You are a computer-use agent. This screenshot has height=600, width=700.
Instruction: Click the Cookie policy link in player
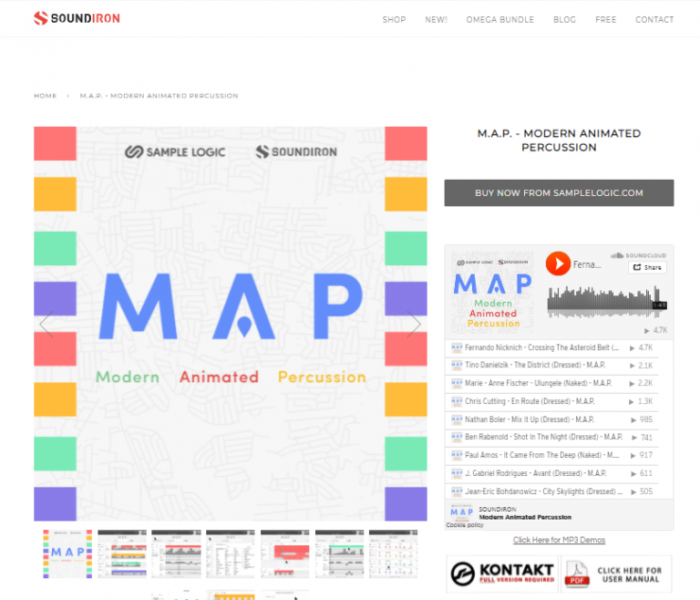(x=465, y=525)
